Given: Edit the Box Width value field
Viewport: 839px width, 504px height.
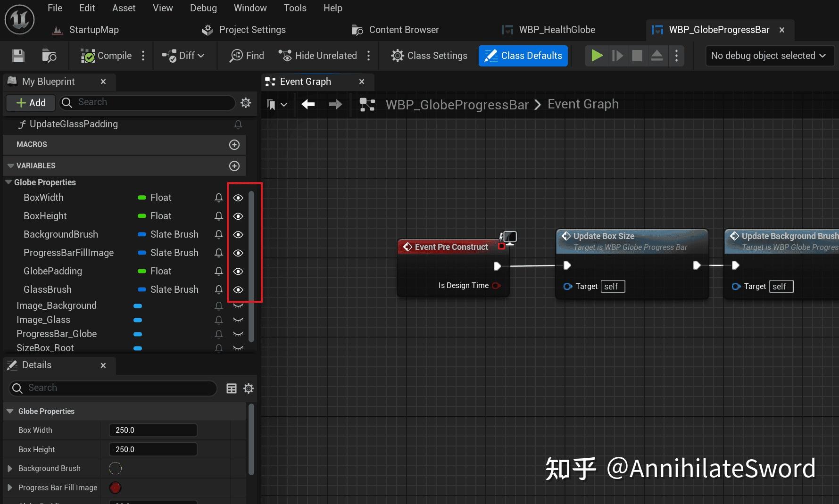Looking at the screenshot, I should (153, 430).
